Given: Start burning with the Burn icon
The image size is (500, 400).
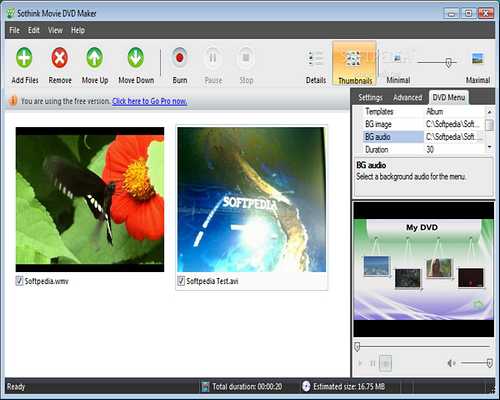Looking at the screenshot, I should (x=180, y=57).
